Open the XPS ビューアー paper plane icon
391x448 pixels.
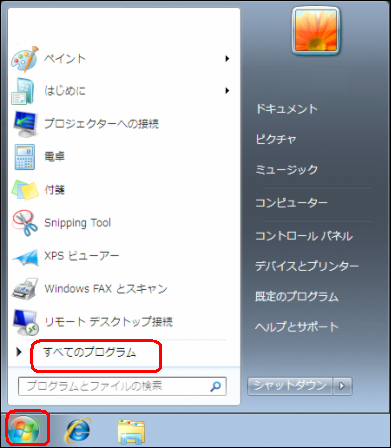click(25, 257)
